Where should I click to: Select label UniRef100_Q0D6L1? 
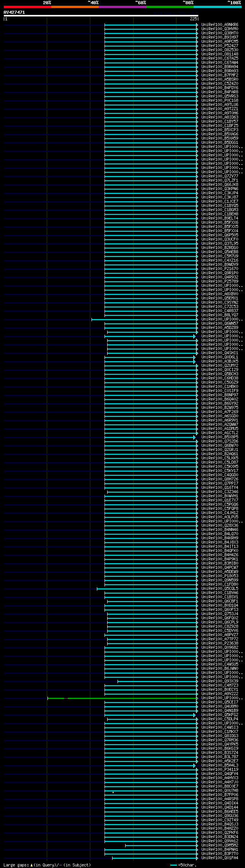pos(220,357)
